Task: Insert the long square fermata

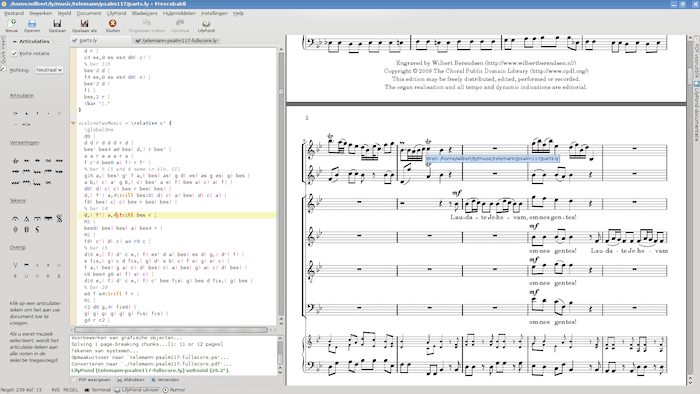Action: (x=38, y=219)
